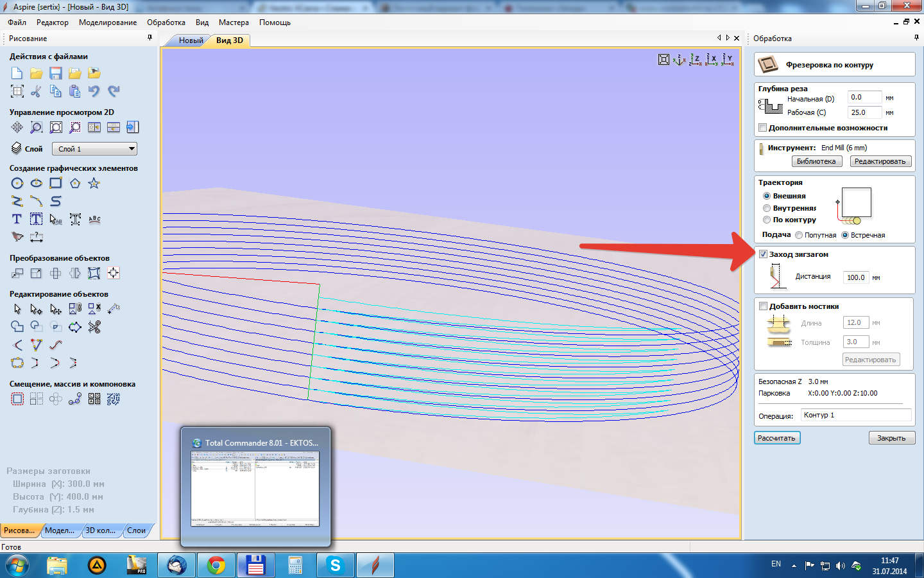View the model along the Y axis

[728, 60]
